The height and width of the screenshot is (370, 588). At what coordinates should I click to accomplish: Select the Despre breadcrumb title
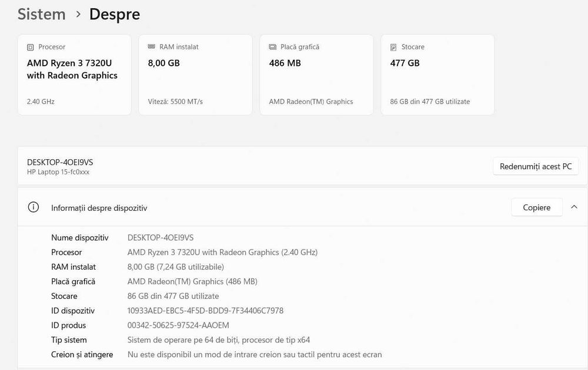[115, 14]
